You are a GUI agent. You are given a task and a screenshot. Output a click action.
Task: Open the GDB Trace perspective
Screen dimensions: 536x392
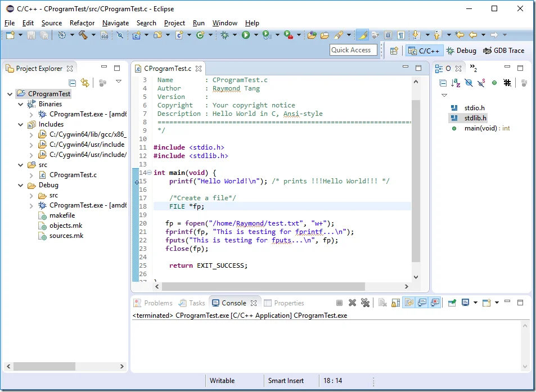point(504,50)
